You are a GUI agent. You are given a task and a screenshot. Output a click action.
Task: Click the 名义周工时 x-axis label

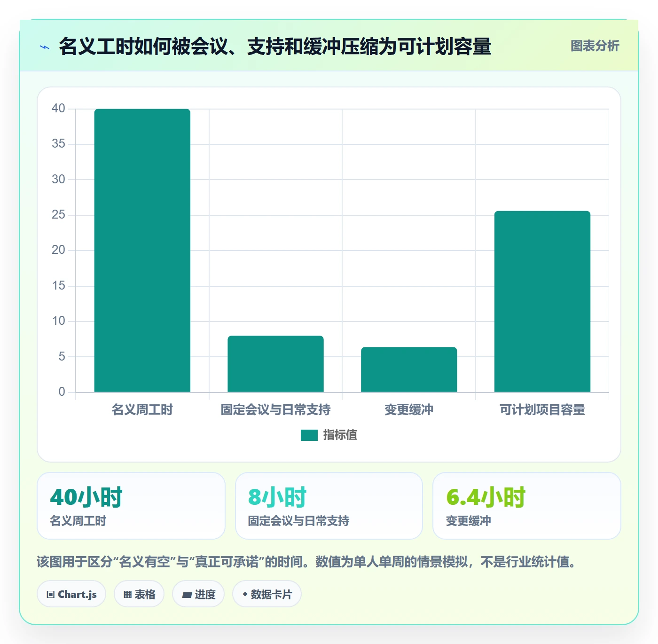[x=142, y=410]
